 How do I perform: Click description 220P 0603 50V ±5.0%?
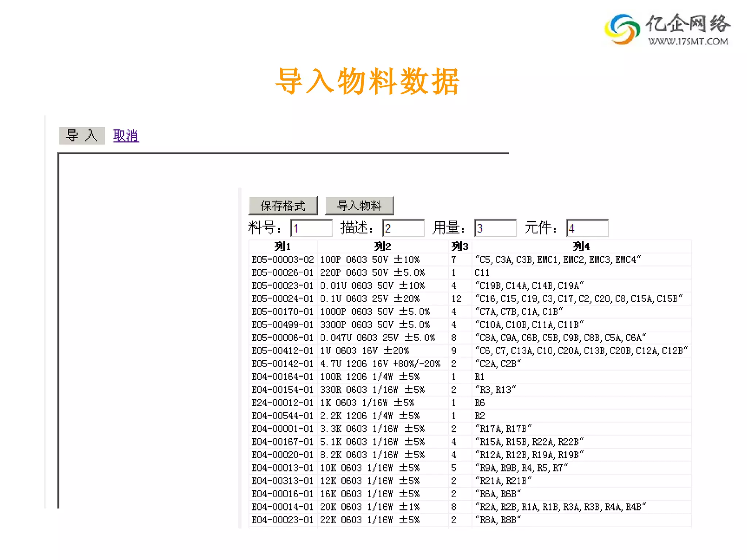pyautogui.click(x=383, y=273)
